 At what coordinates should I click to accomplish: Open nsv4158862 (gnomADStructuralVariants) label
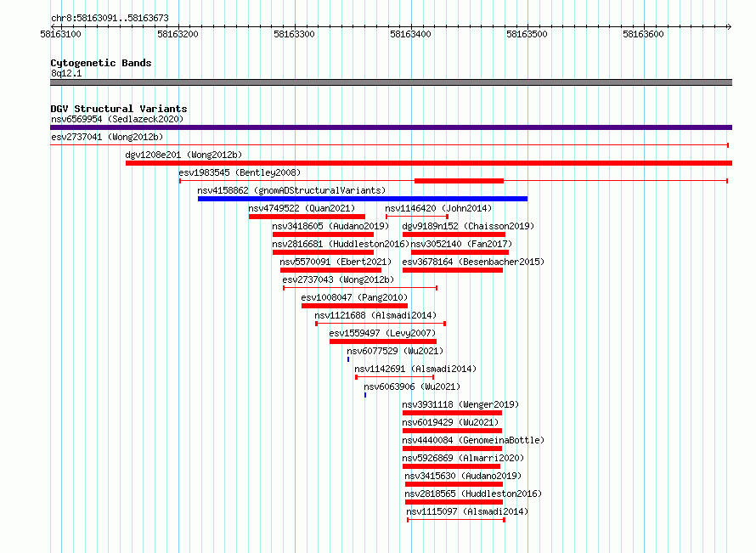click(x=291, y=190)
